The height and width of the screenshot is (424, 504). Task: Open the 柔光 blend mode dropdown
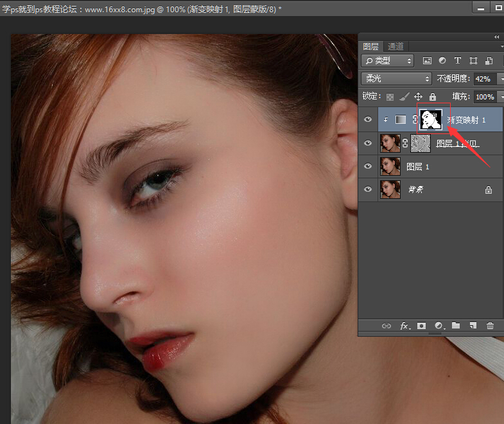397,79
